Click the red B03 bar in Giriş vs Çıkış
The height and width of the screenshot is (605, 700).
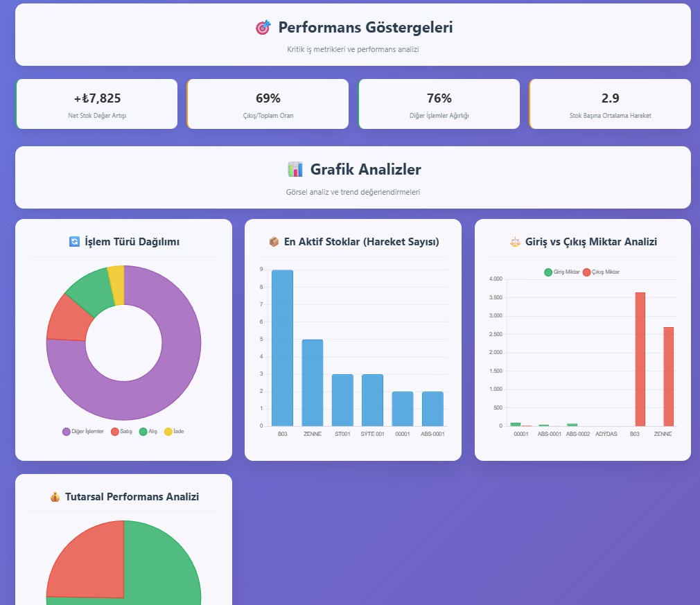(x=640, y=360)
